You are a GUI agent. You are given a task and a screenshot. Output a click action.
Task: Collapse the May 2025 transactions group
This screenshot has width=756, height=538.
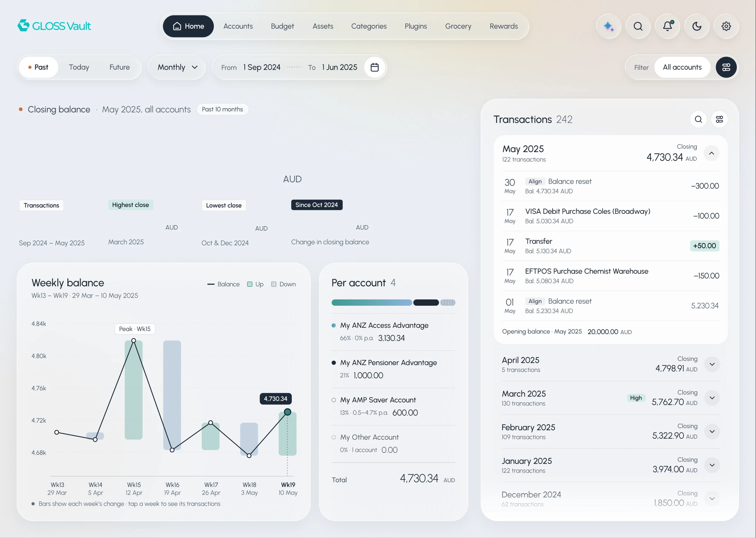pyautogui.click(x=711, y=153)
